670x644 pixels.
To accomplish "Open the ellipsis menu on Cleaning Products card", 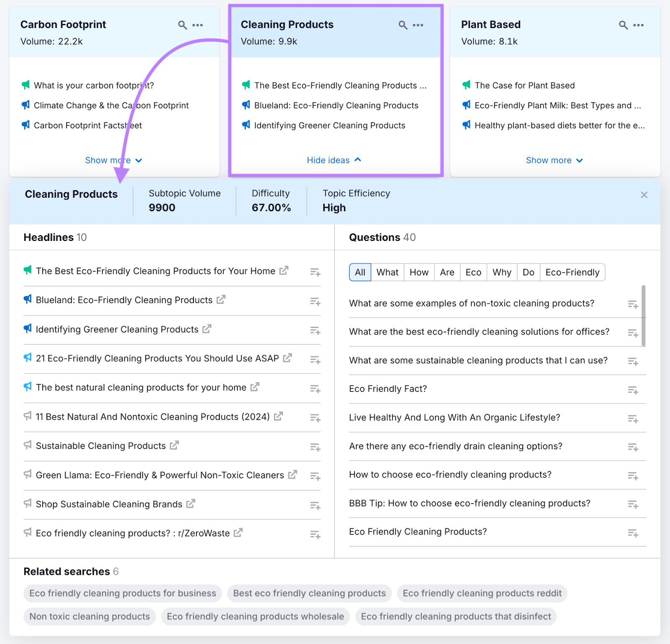I will tap(417, 25).
